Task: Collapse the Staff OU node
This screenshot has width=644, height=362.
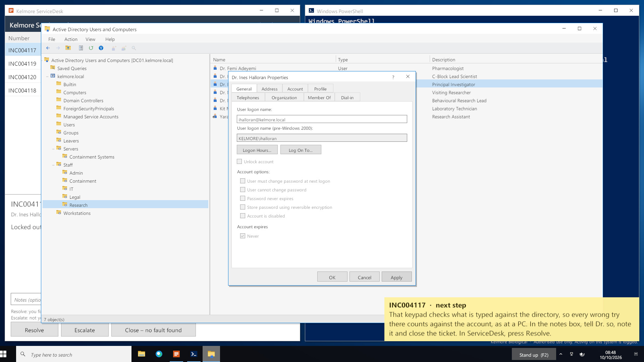Action: 53,165
